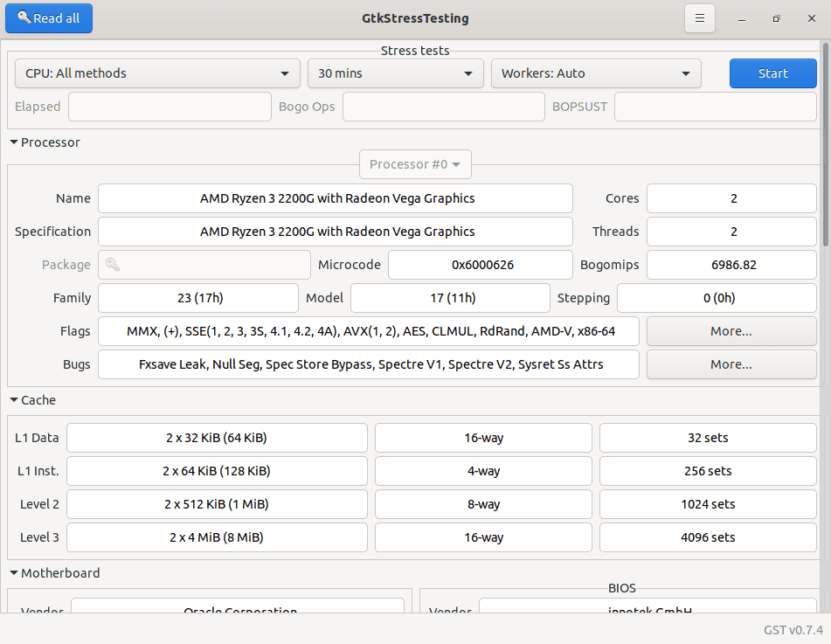Click the key icon on the Read all button
831x644 pixels.
(x=24, y=17)
